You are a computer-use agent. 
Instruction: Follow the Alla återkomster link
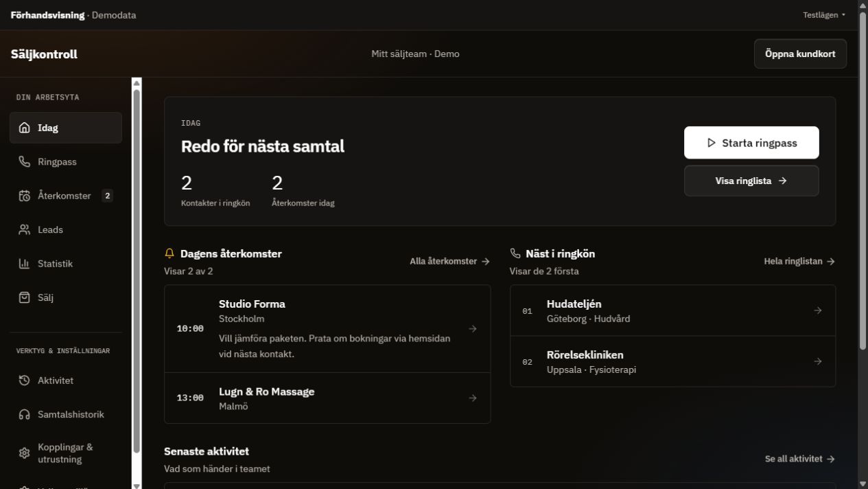pyautogui.click(x=449, y=262)
